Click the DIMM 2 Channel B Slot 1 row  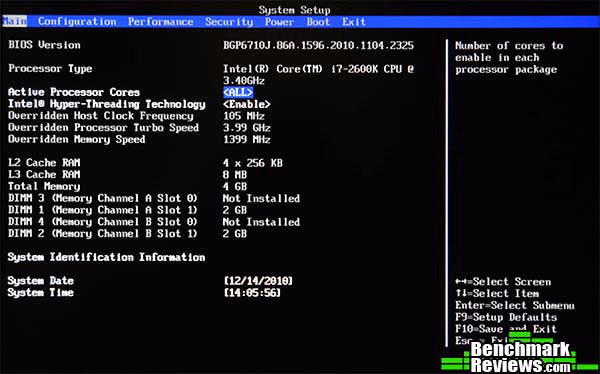[x=127, y=234]
